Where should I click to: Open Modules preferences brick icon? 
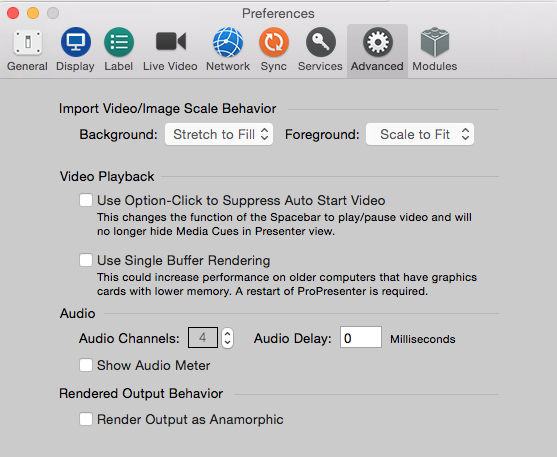435,42
